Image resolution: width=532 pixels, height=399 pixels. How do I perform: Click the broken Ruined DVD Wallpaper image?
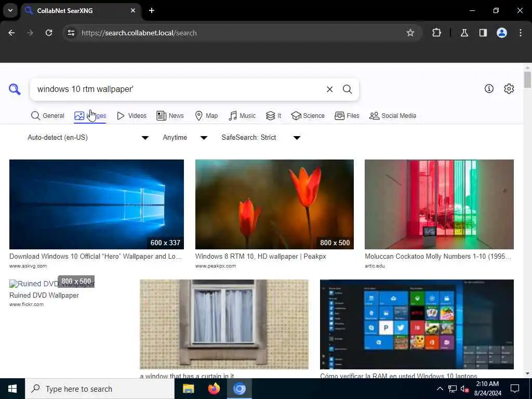(x=51, y=284)
